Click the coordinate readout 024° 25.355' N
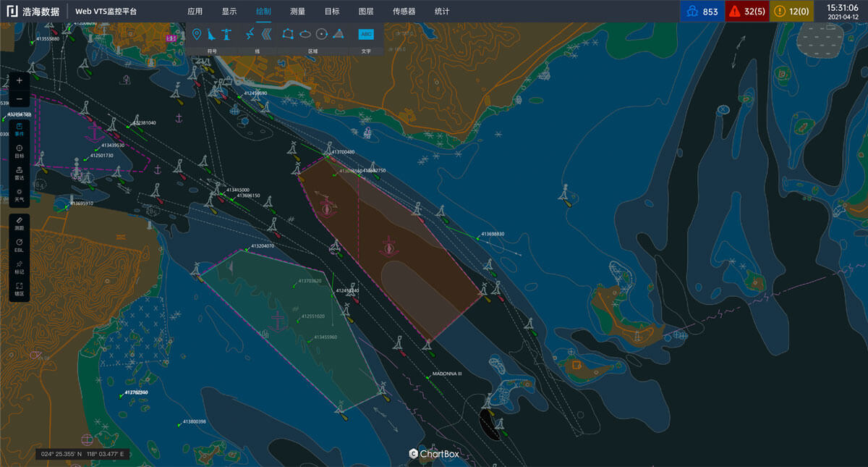Screen dimensions: 868x467 (61, 454)
